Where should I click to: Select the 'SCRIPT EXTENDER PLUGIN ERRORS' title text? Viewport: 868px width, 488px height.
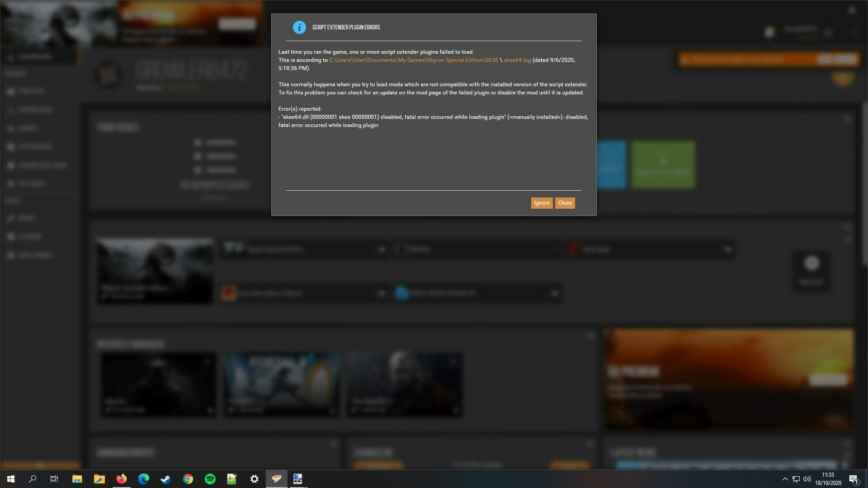coord(346,27)
